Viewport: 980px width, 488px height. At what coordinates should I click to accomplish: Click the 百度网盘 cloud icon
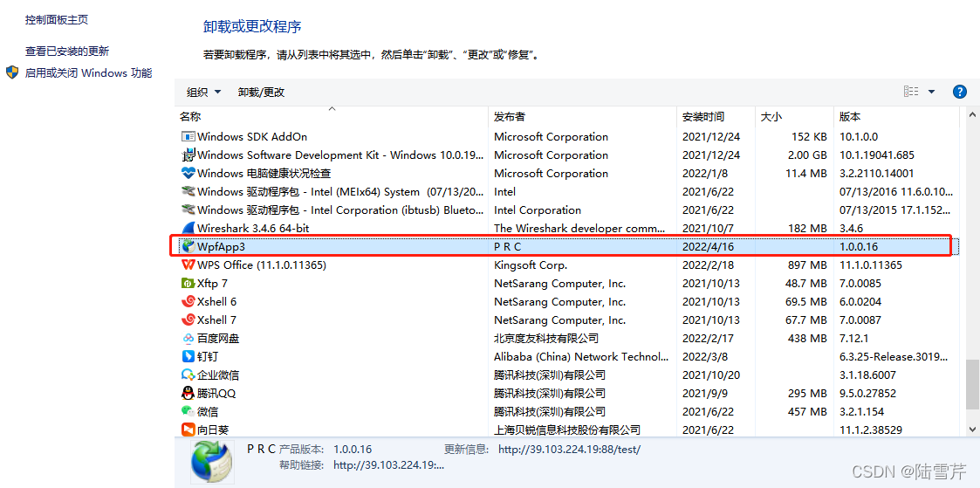click(188, 338)
